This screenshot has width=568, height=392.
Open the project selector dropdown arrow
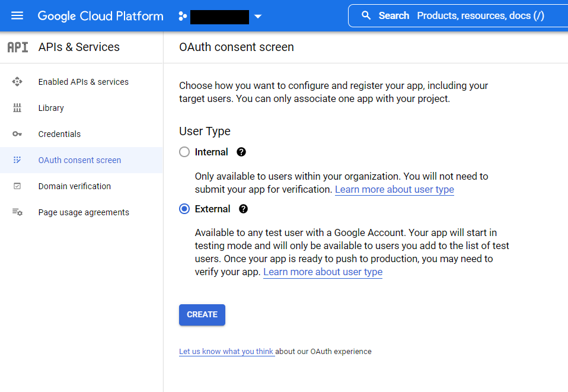[258, 17]
